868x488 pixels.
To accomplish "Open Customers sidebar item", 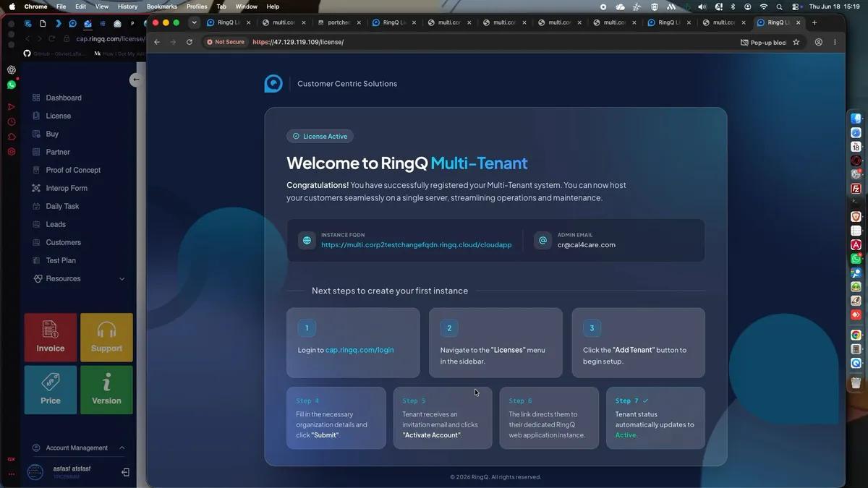I will click(57, 242).
